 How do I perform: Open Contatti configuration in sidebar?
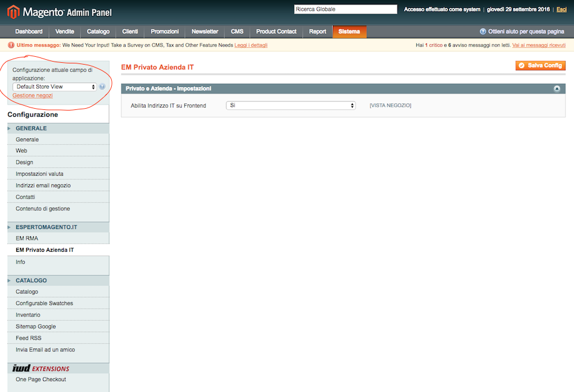58,197
